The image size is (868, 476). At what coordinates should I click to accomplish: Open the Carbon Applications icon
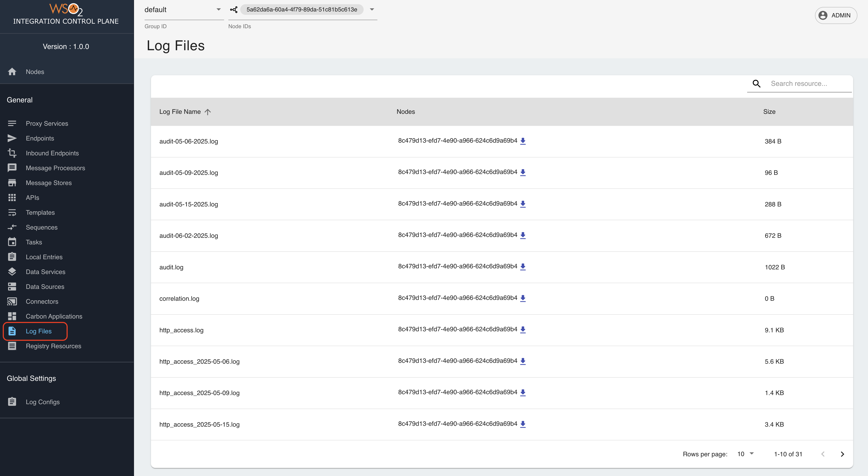coord(12,316)
